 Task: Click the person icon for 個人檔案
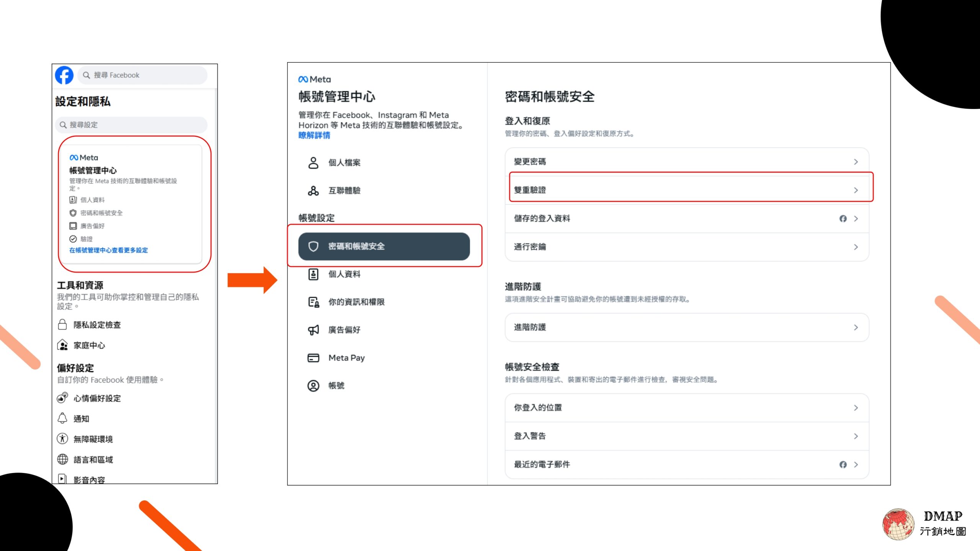[x=313, y=163]
